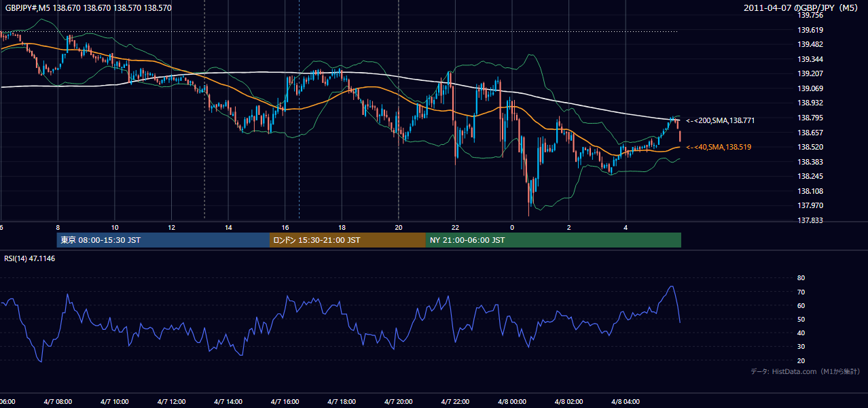This screenshot has height=408, width=868.
Task: Click RSI level 30 on scale
Action: (x=801, y=347)
